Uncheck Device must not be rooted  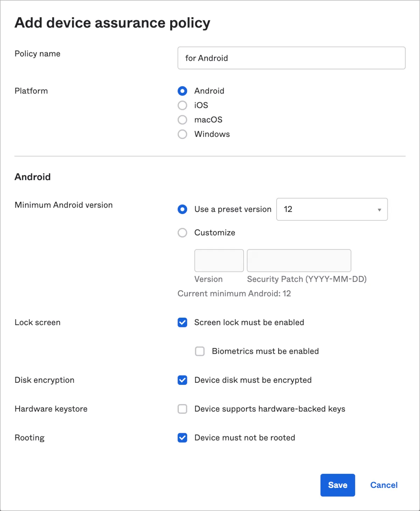182,438
